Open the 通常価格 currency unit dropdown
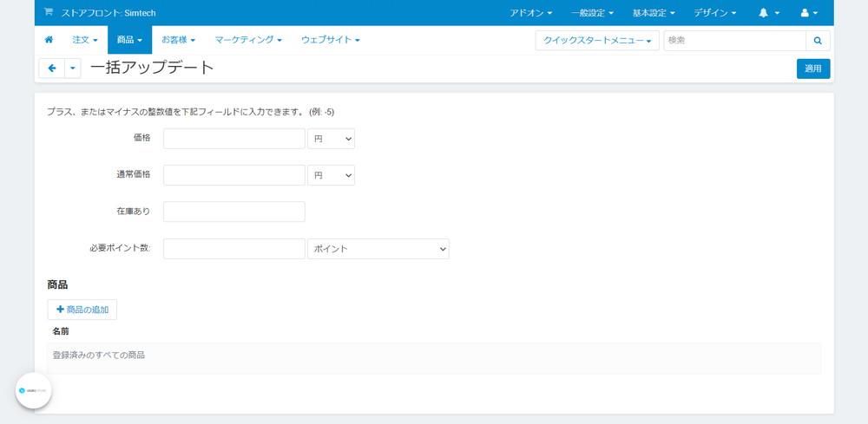Screen dimensions: 868x424 [x=331, y=174]
